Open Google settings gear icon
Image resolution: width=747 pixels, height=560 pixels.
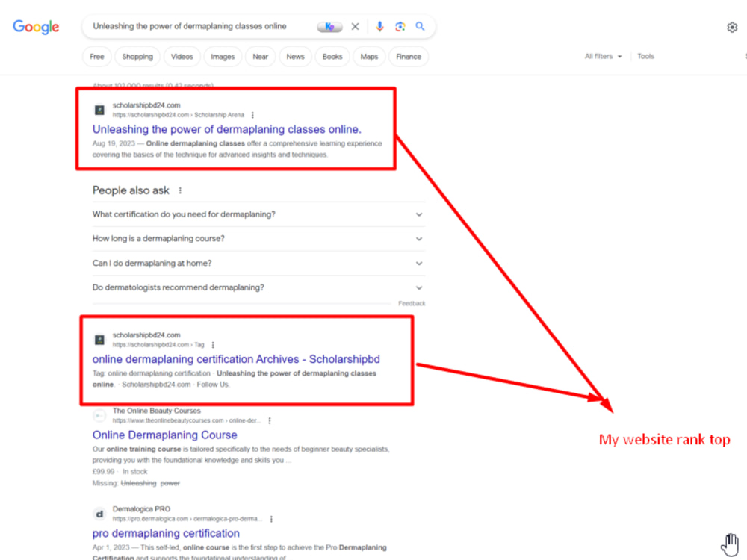pos(732,28)
